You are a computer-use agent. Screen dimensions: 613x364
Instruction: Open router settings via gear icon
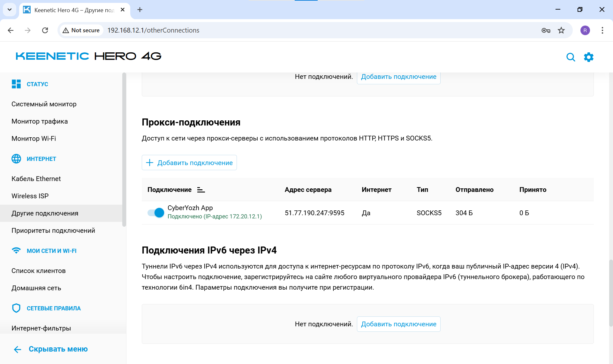(x=589, y=57)
